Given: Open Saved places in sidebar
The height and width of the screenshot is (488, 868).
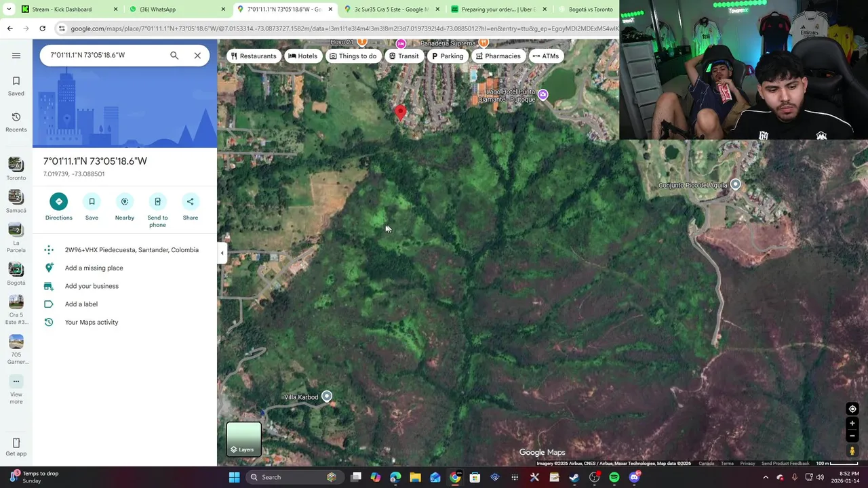Looking at the screenshot, I should coord(16,86).
